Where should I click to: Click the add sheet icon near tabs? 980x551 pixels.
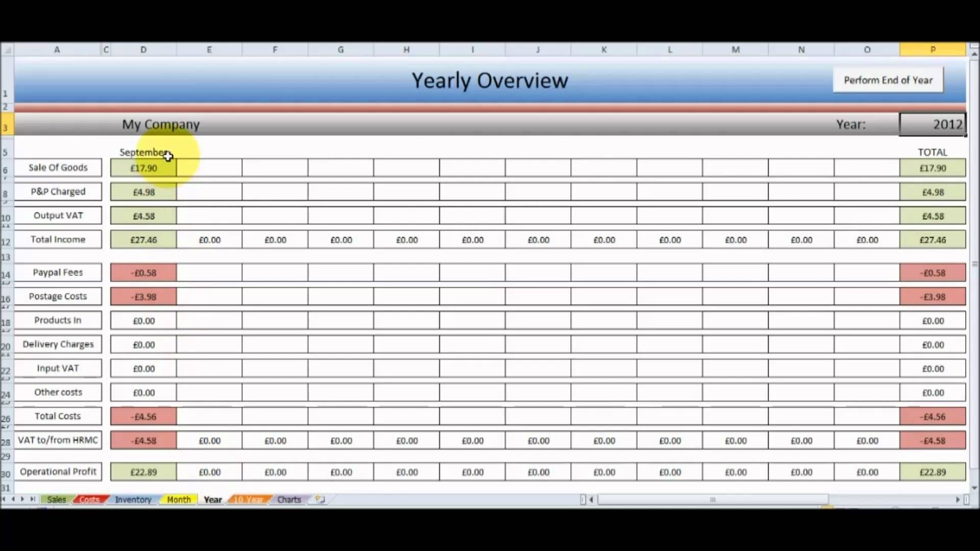tap(320, 499)
